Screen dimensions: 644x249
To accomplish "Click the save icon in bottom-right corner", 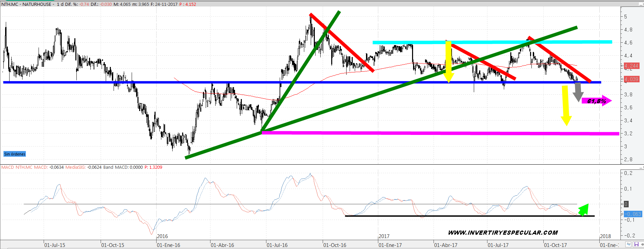I will tap(636, 244).
